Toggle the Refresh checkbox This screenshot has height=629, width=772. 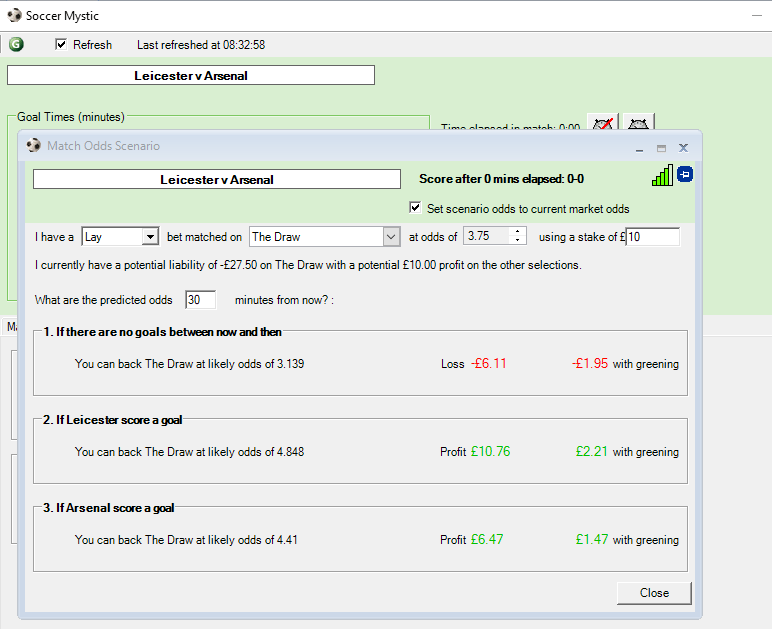click(x=61, y=44)
